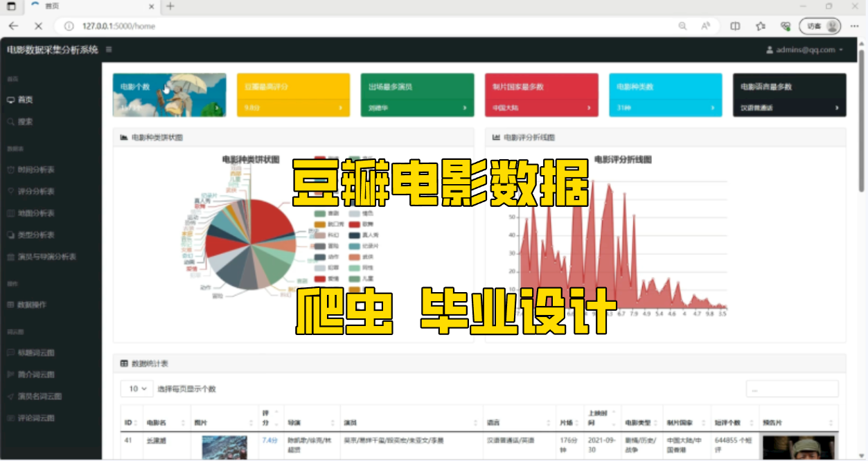
Task: Open the 电影语言最多数 dark card
Action: 790,95
